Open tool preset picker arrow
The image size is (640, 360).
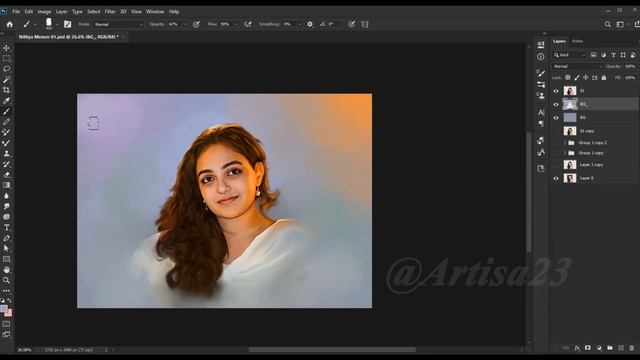coord(35,25)
